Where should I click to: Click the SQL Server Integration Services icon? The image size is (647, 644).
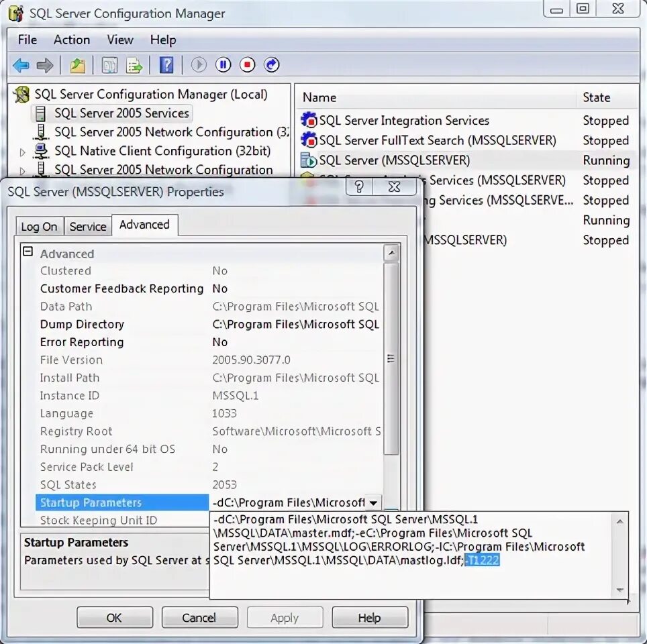pyautogui.click(x=309, y=120)
